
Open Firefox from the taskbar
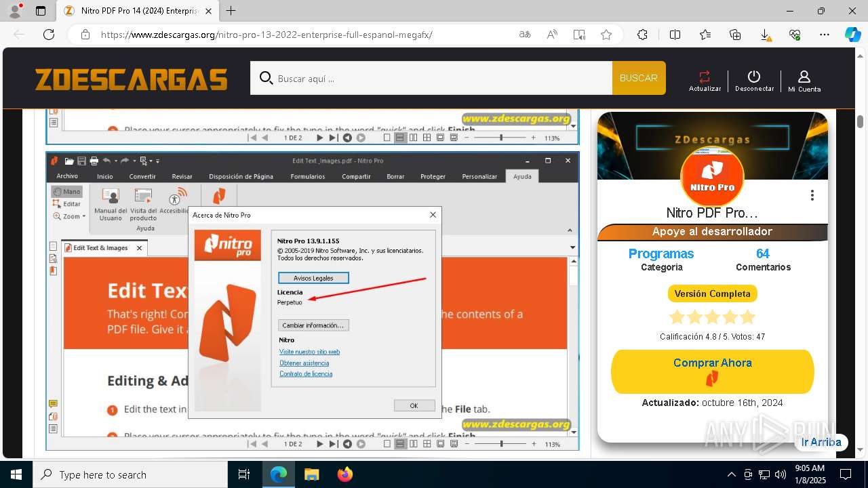point(344,474)
